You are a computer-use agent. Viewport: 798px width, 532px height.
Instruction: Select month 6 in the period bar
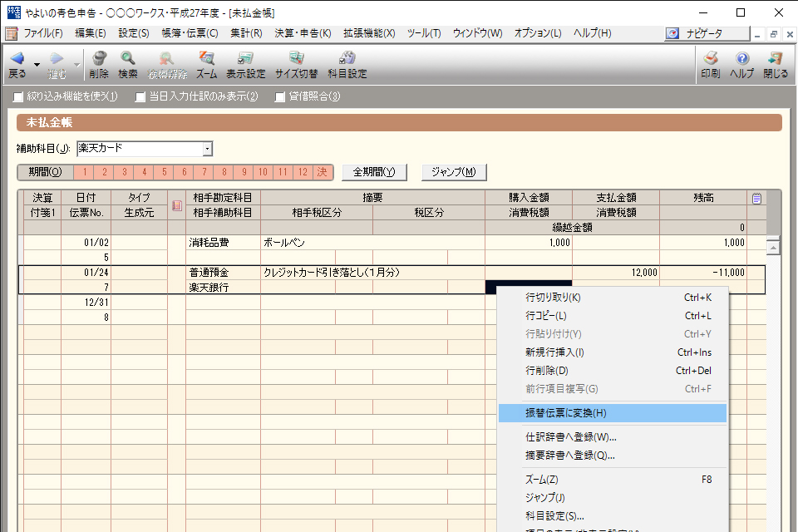coord(185,173)
